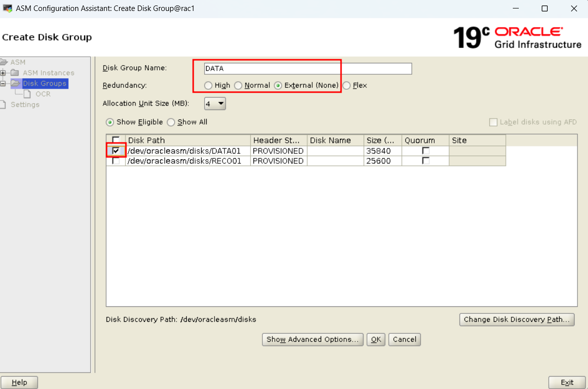
Task: Click the /dev/oracleasm/disks/RECO01 path cell
Action: pos(188,161)
